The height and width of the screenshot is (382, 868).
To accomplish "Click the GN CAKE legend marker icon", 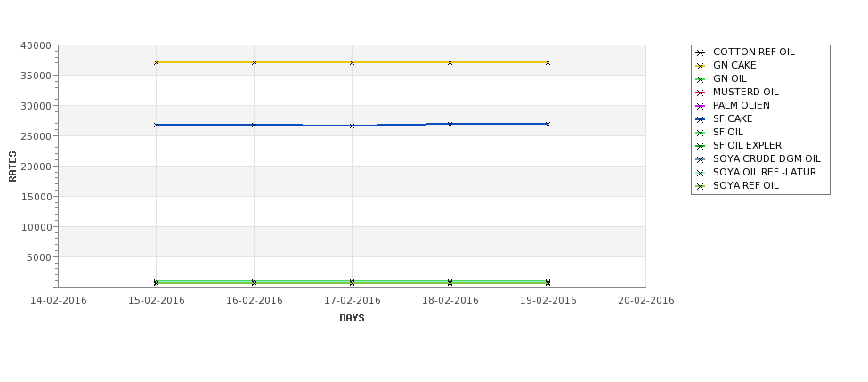I will point(701,67).
